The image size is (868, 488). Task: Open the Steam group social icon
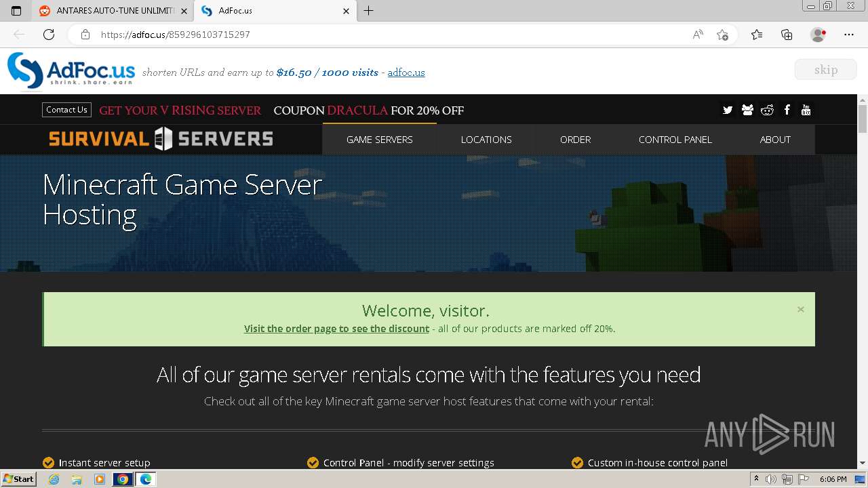pos(747,110)
